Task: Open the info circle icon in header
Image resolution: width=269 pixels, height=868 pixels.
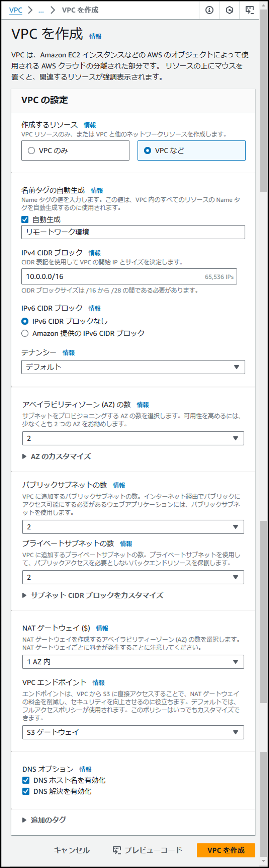Action: pyautogui.click(x=209, y=10)
